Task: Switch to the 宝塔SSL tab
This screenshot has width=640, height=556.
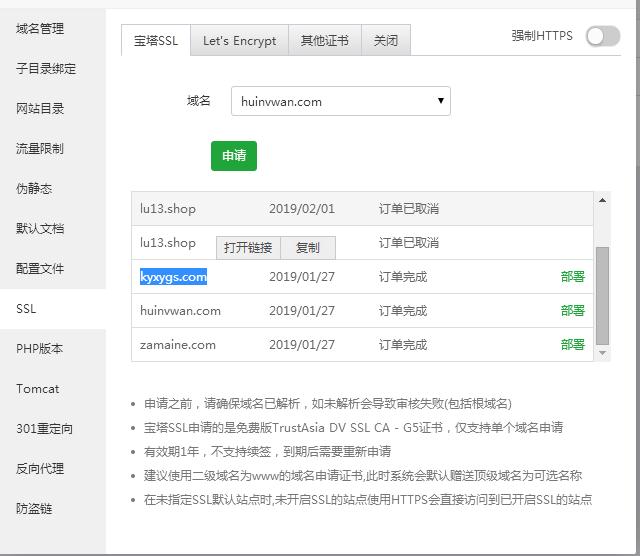Action: (x=156, y=40)
